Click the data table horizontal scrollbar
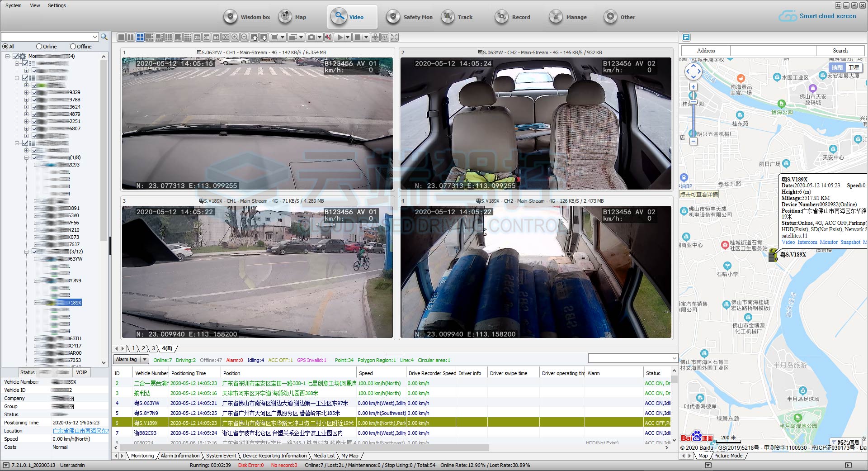 304,447
